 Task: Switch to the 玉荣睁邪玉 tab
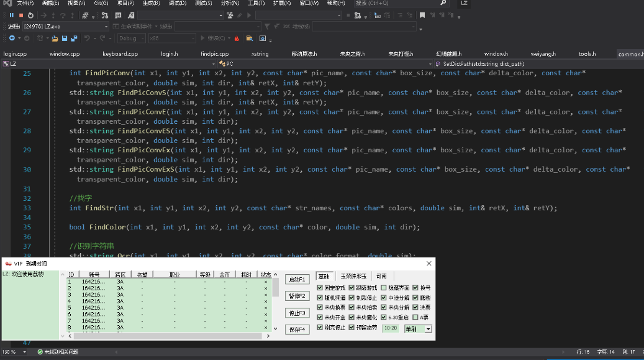coord(353,276)
